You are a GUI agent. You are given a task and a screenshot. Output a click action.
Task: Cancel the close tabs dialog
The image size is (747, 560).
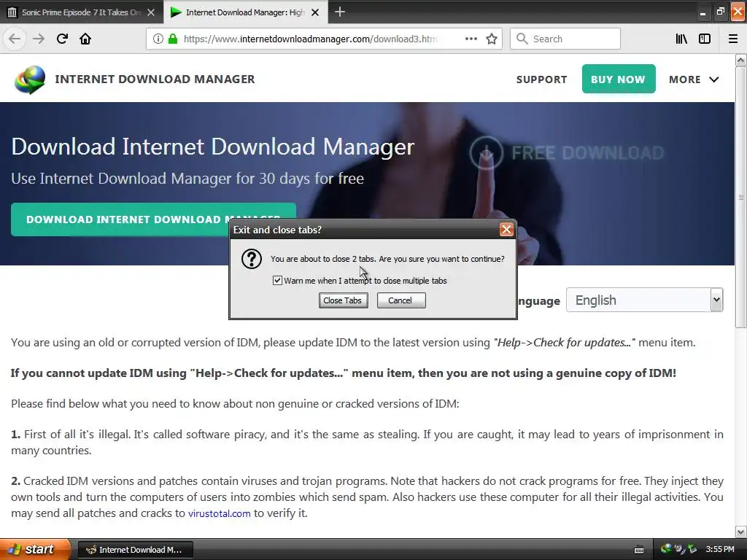pos(400,300)
